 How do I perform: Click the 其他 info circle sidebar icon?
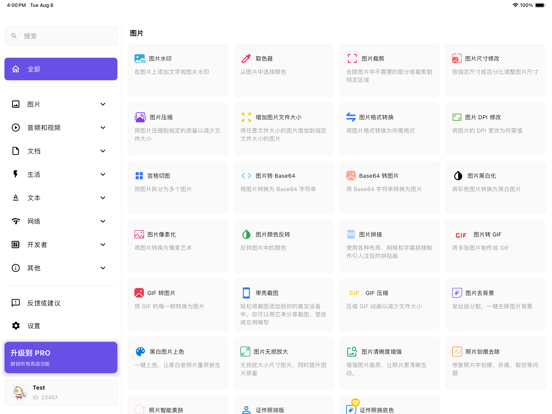pyautogui.click(x=15, y=268)
